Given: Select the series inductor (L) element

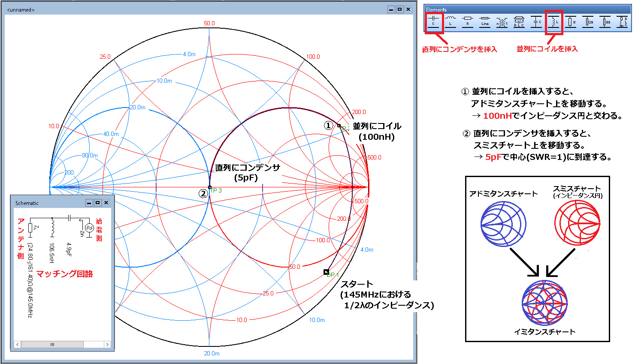Looking at the screenshot, I should (x=451, y=21).
